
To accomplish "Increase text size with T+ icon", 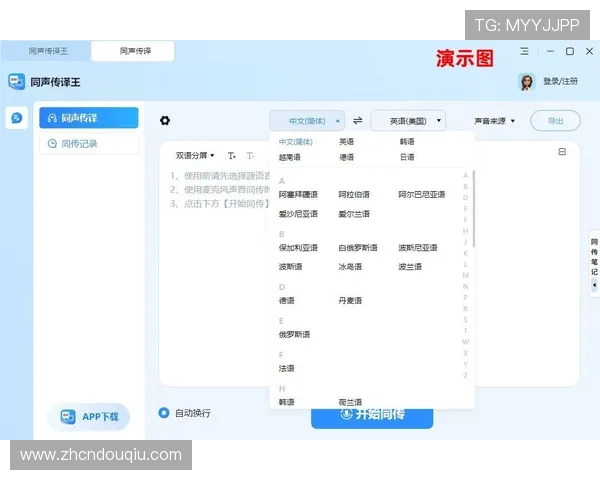I will pyautogui.click(x=232, y=155).
